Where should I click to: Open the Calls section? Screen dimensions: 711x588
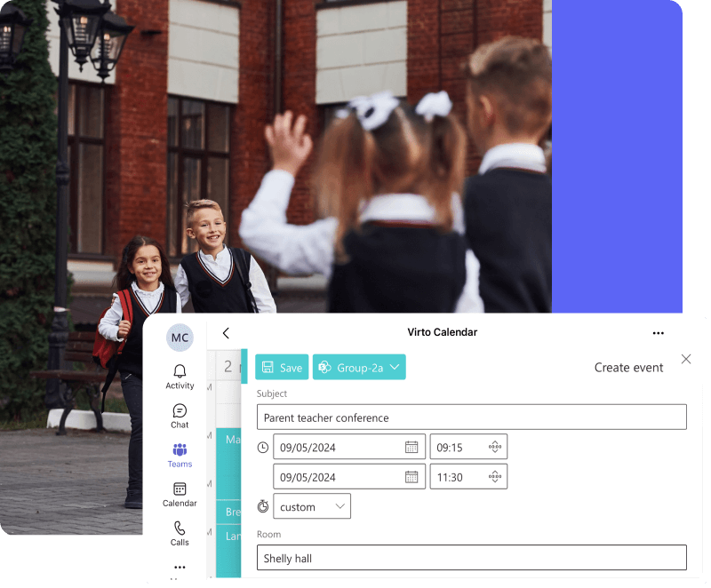click(180, 534)
